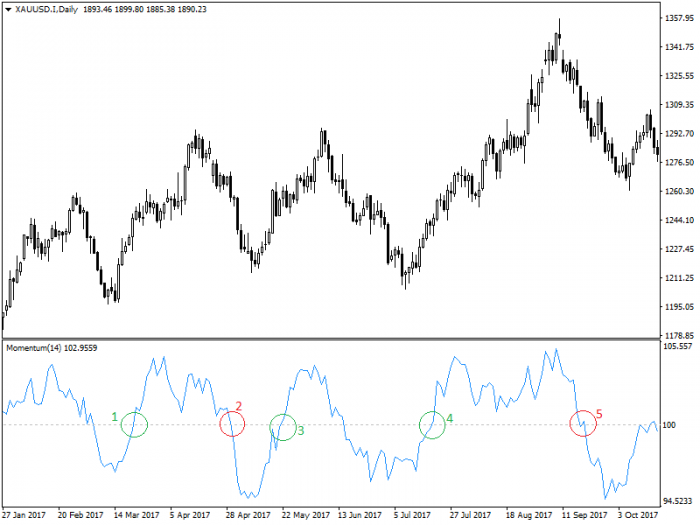Image resolution: width=700 pixels, height=525 pixels.
Task: Click the 1357.95 price axis label
Action: [x=679, y=18]
